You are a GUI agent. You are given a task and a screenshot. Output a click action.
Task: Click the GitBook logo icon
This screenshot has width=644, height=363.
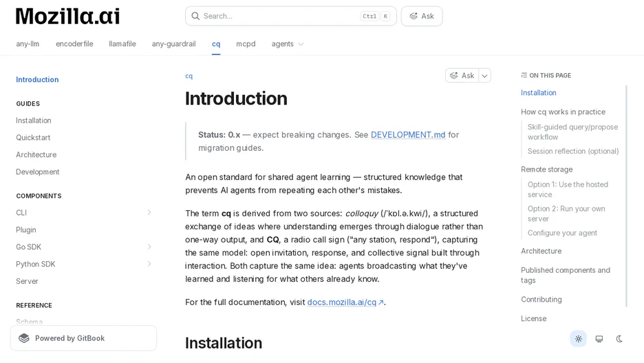[24, 338]
